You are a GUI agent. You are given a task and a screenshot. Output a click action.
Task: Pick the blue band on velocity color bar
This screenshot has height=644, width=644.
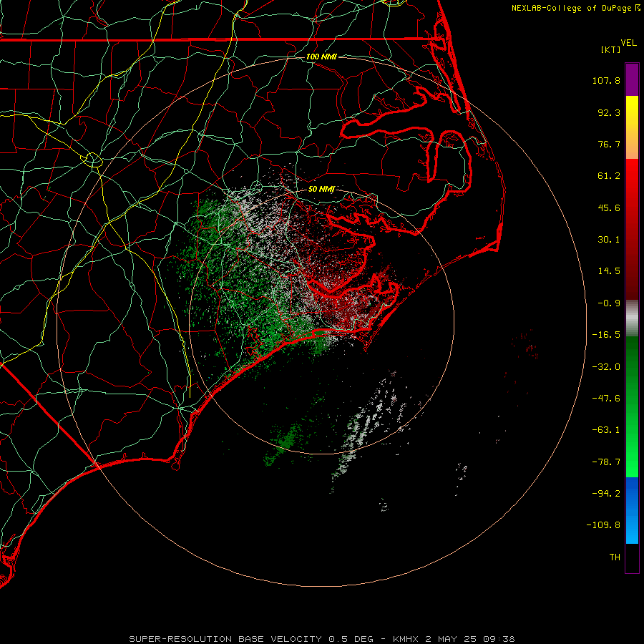pyautogui.click(x=632, y=510)
